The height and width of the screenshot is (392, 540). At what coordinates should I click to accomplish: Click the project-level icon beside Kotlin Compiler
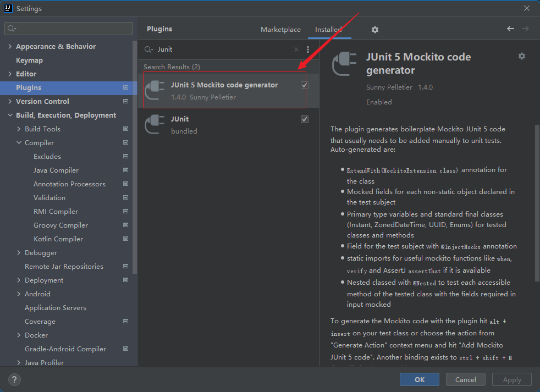(x=126, y=239)
